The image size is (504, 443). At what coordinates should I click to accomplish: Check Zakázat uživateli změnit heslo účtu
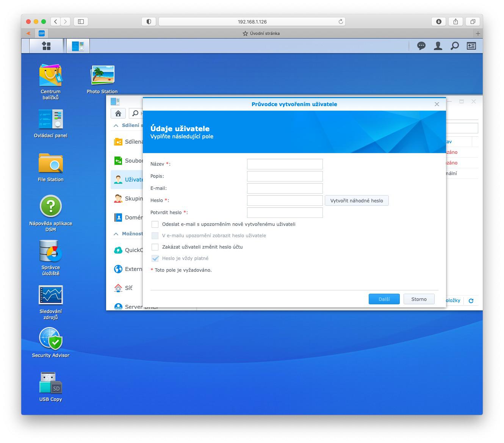click(155, 247)
